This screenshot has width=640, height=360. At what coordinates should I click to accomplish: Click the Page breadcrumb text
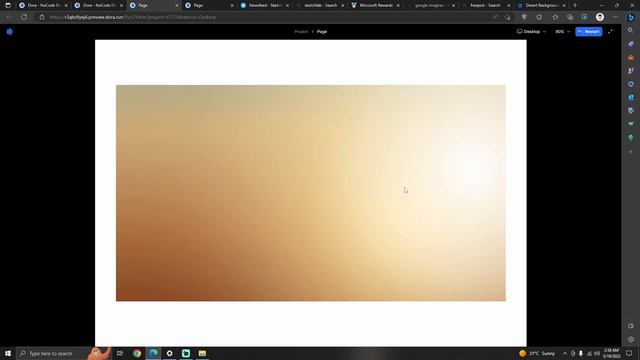point(322,31)
